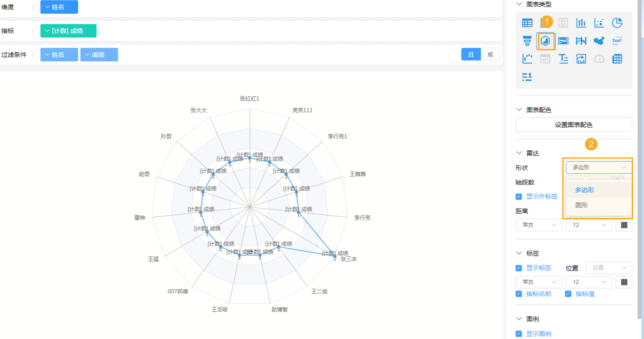Open the label 位置 dropdown
The width and height of the screenshot is (644, 339).
click(x=609, y=268)
